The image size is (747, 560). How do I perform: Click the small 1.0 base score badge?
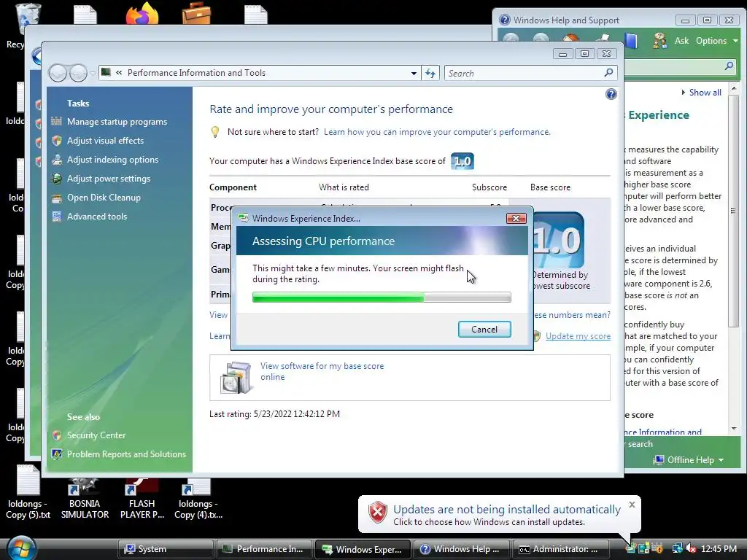coord(462,161)
